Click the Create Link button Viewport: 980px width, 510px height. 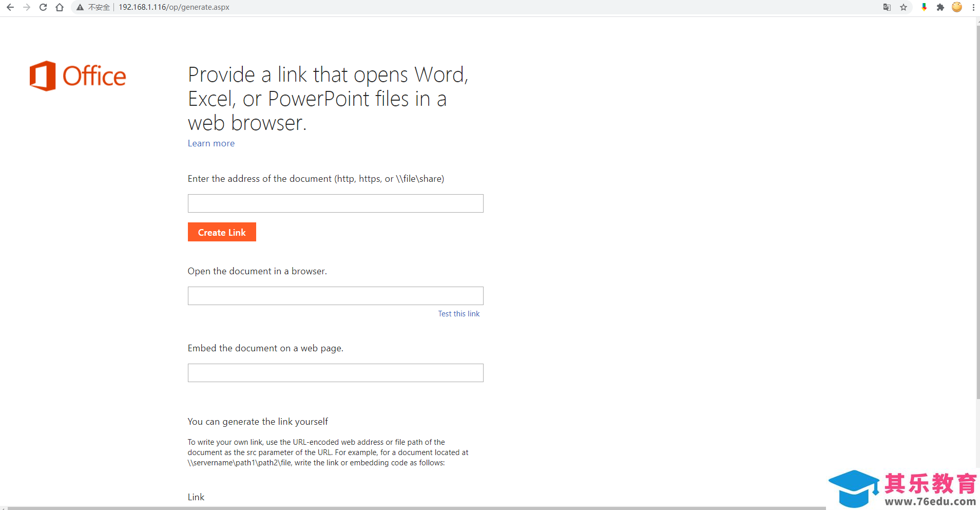(x=222, y=232)
